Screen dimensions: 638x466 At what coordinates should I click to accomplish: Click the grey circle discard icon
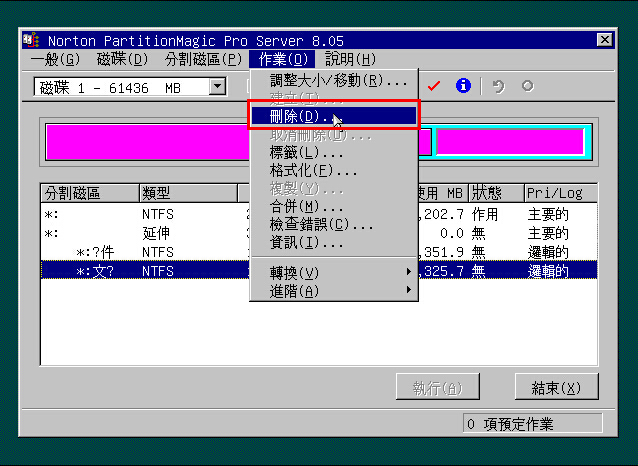point(528,86)
